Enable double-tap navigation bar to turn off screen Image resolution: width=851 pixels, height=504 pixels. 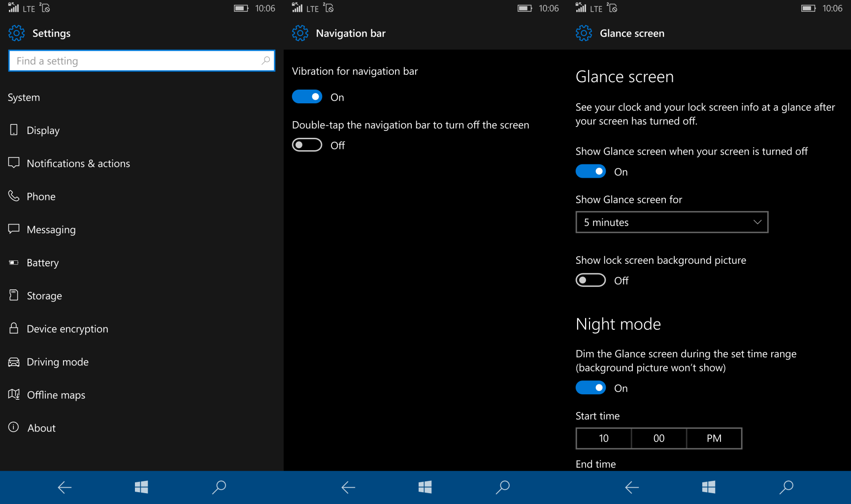click(307, 145)
